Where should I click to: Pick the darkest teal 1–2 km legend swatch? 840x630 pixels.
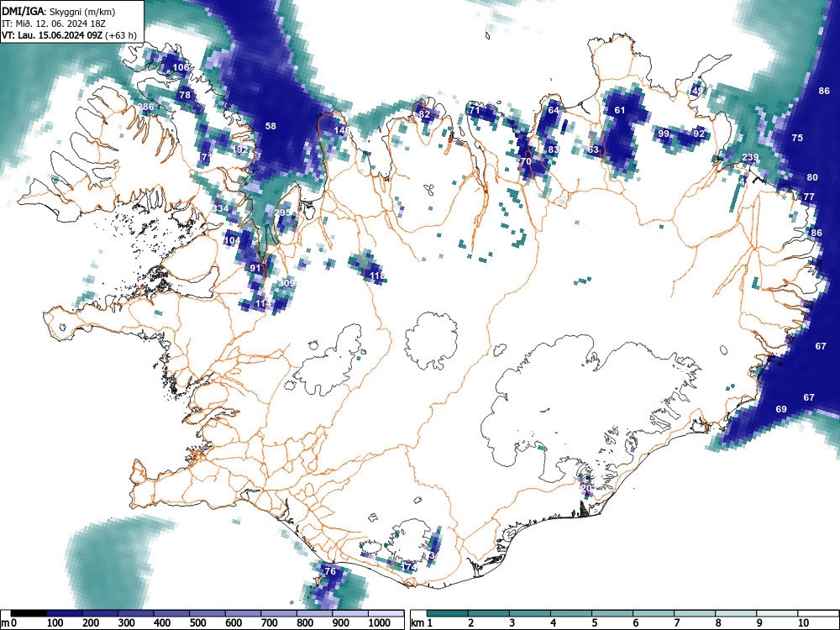tap(448, 613)
